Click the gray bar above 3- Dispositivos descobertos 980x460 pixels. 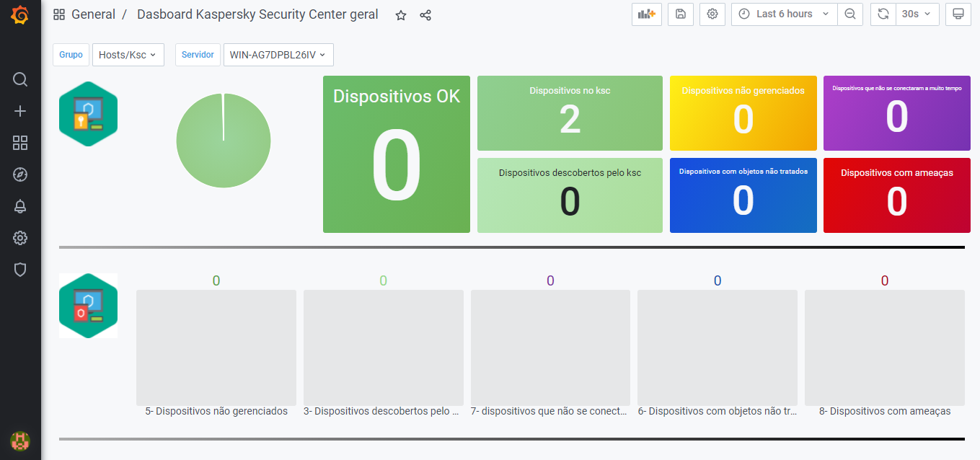point(384,348)
